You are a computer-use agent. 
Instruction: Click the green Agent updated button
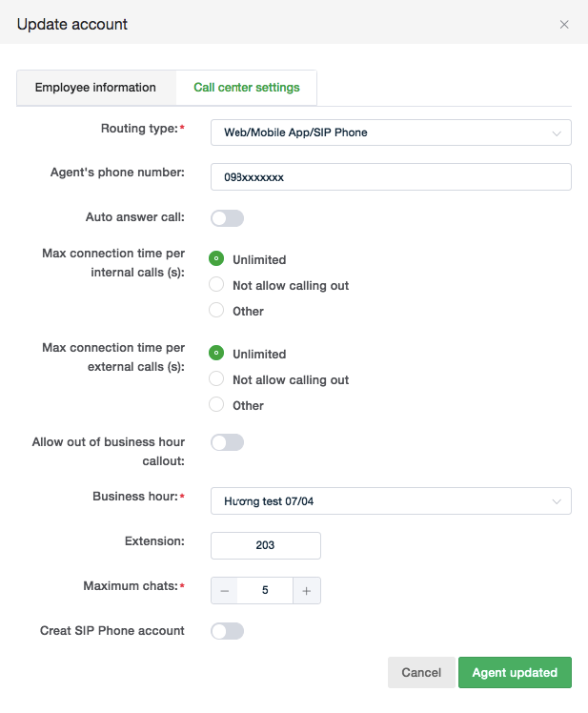pos(515,673)
